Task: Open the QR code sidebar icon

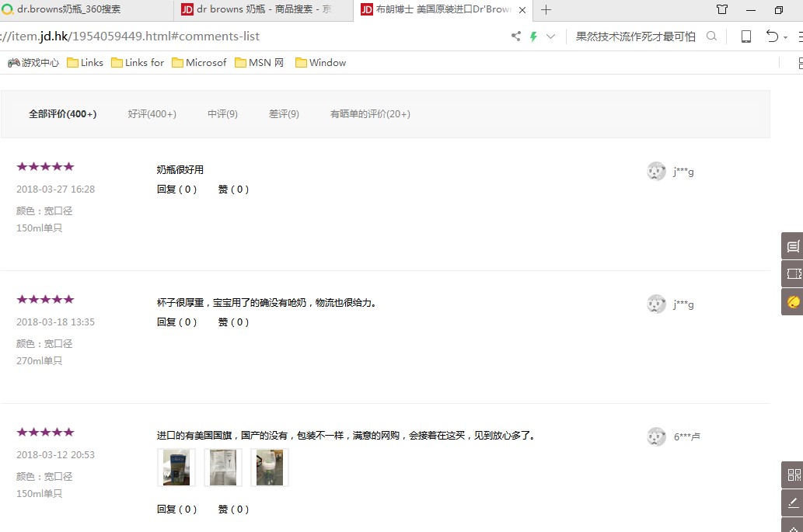Action: click(x=793, y=475)
